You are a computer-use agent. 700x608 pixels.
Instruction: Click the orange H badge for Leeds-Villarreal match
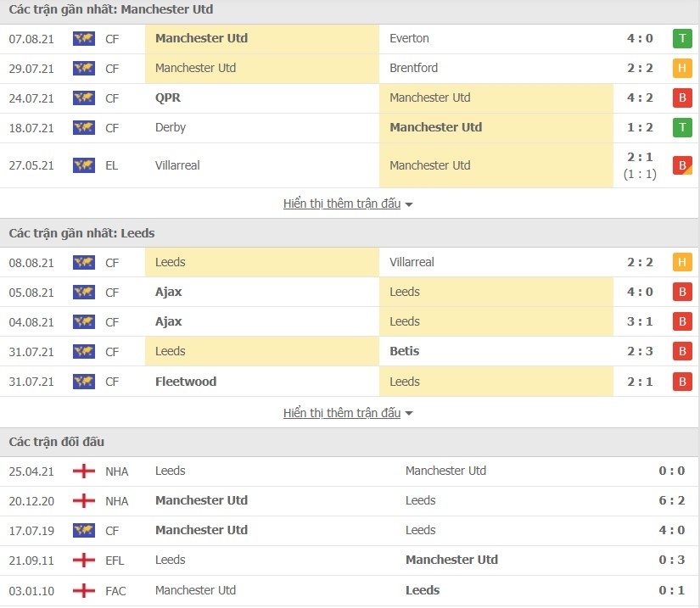point(682,262)
